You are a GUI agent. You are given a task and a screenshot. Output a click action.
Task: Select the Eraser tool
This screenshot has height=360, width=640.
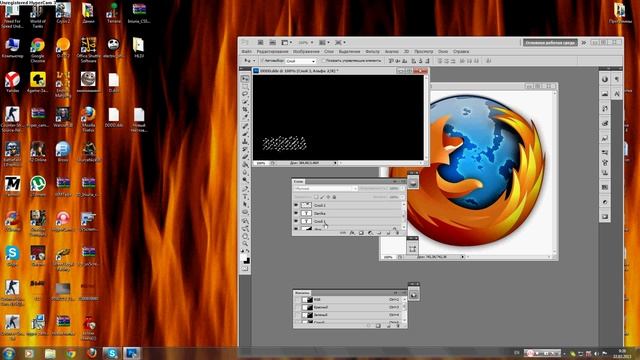click(245, 157)
